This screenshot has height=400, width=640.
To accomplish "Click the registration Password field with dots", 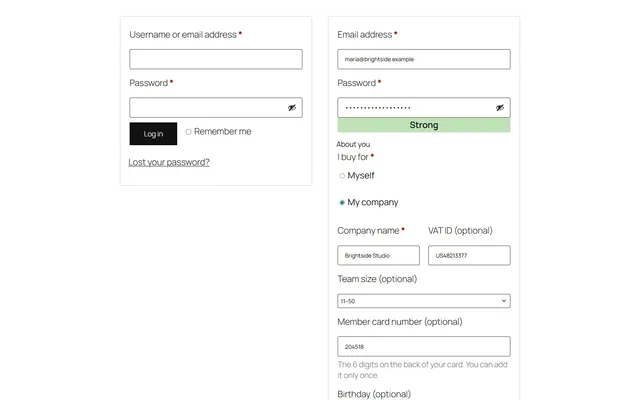I will (424, 108).
